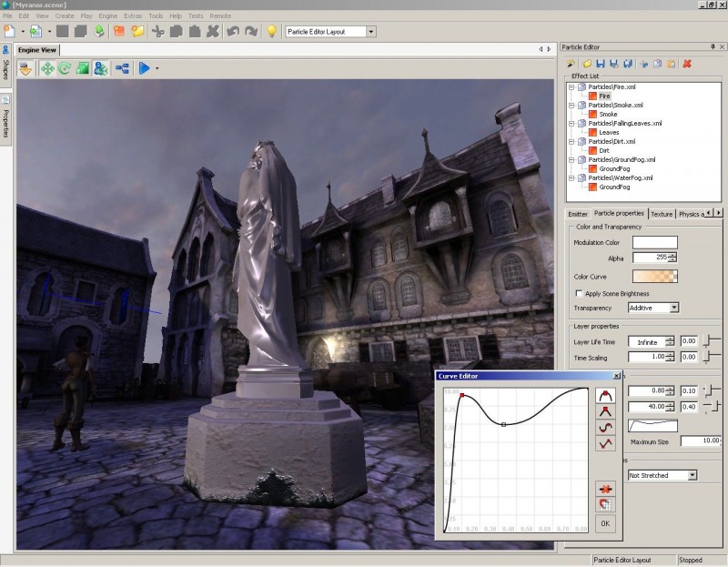Switch to the Texture tab
The width and height of the screenshot is (728, 567).
[x=662, y=214]
